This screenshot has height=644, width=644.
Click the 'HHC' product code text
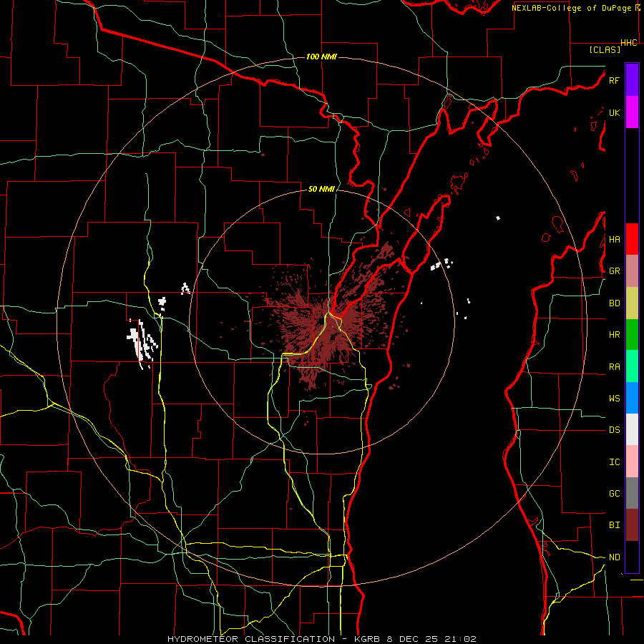(x=628, y=43)
